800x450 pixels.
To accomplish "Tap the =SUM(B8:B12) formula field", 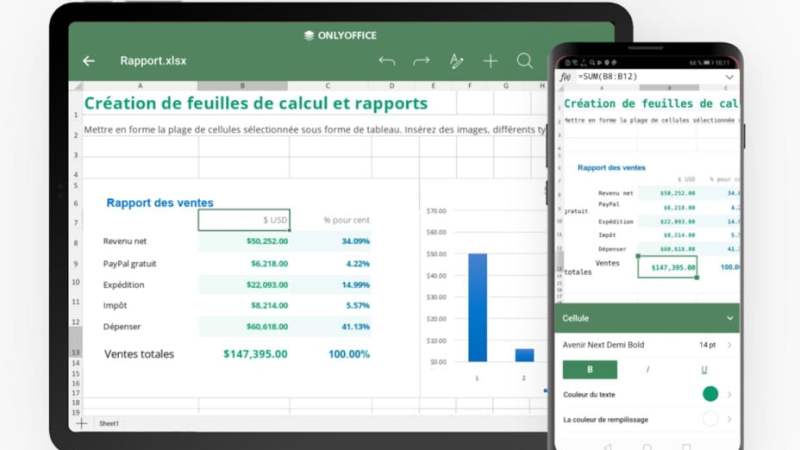I will [x=608, y=77].
